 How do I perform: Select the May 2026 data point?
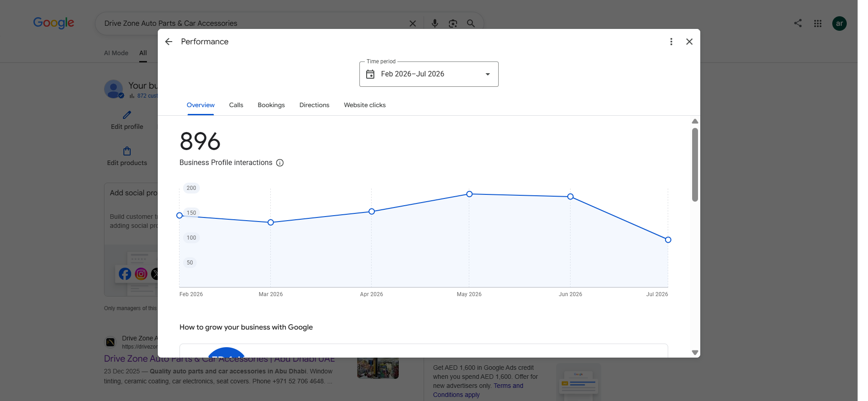[469, 194]
